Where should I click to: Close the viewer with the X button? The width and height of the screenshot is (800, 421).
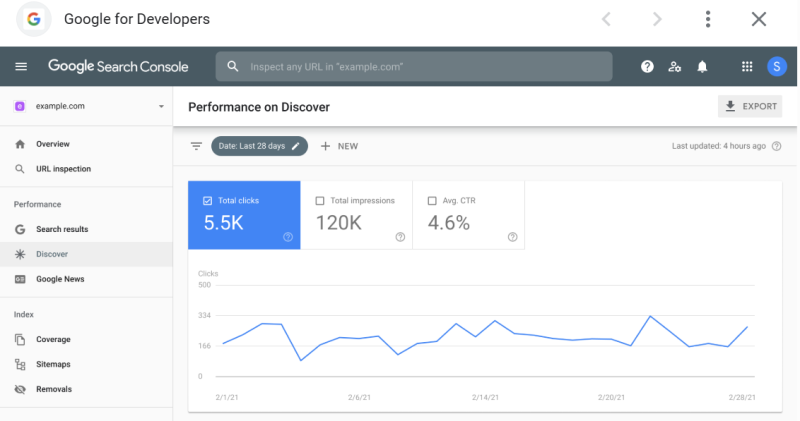tap(759, 19)
